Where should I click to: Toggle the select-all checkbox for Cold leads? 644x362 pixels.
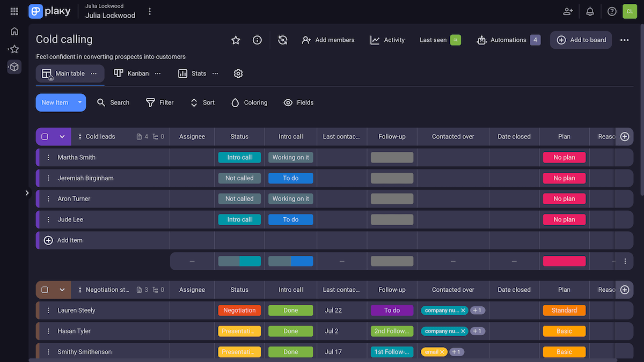point(46,136)
